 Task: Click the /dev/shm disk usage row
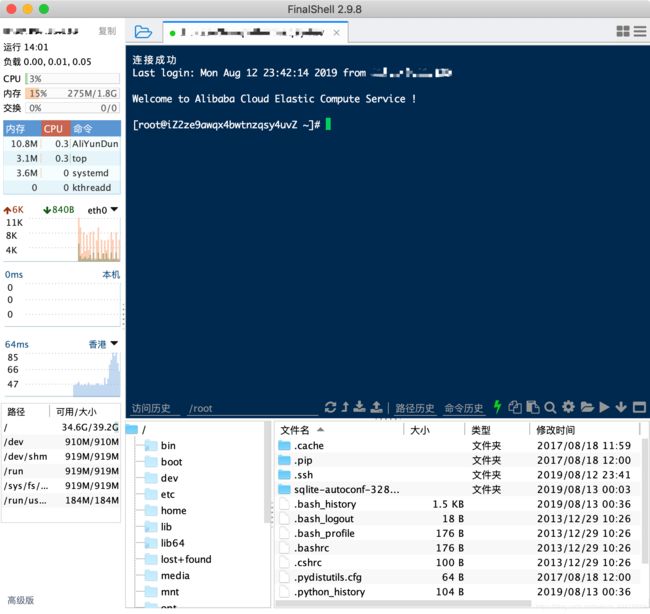[61, 456]
